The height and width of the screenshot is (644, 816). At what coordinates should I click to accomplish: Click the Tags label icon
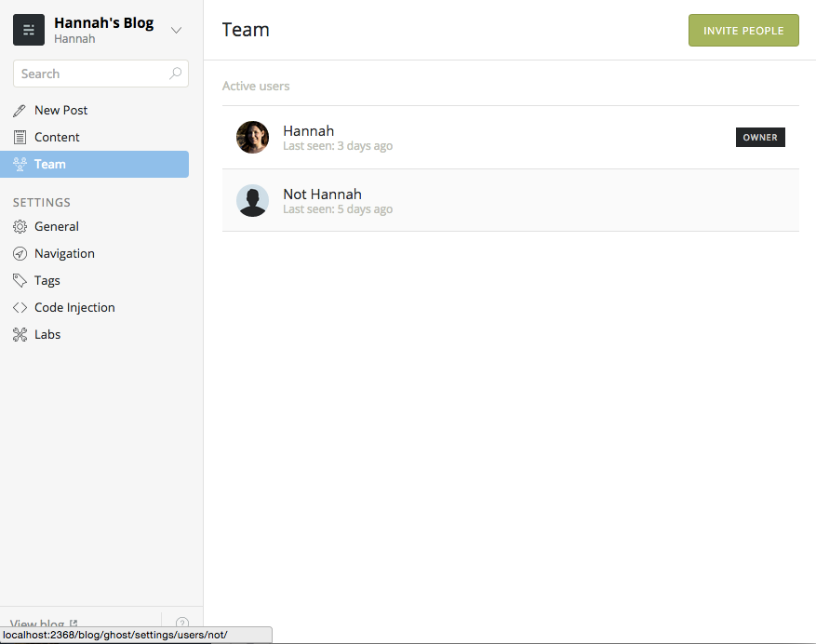(20, 281)
